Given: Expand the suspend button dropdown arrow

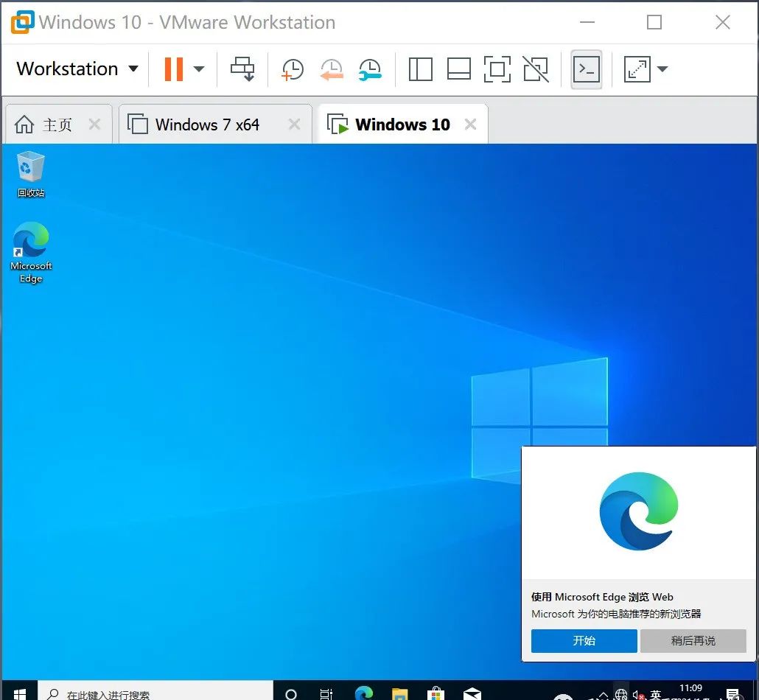Looking at the screenshot, I should click(198, 69).
